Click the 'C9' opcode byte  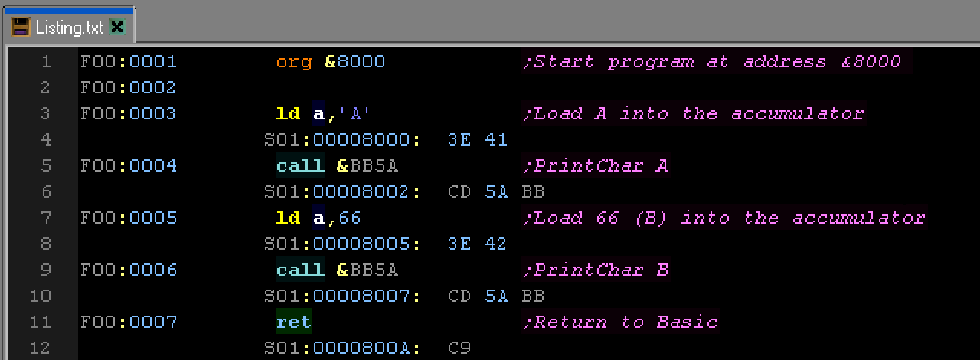[x=459, y=348]
